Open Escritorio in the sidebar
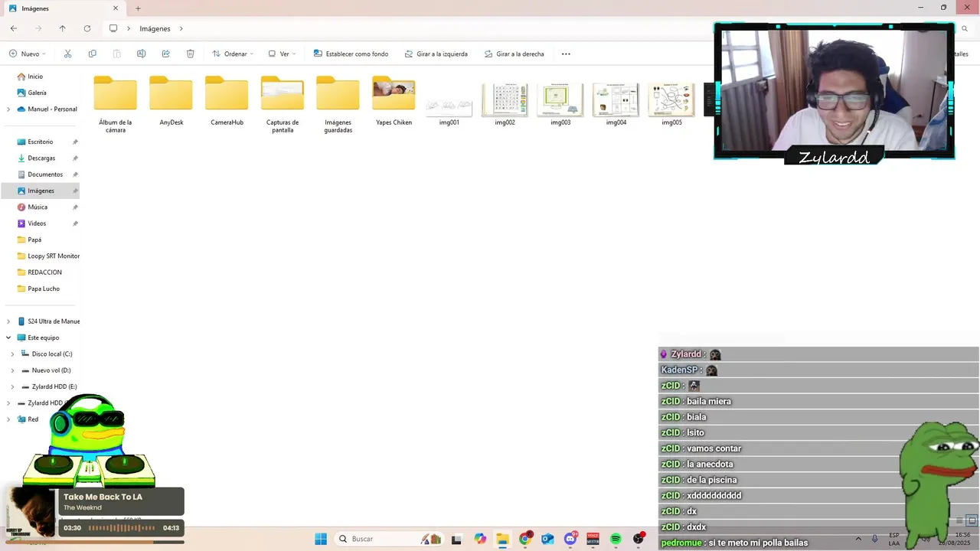The image size is (980, 551). [x=41, y=142]
